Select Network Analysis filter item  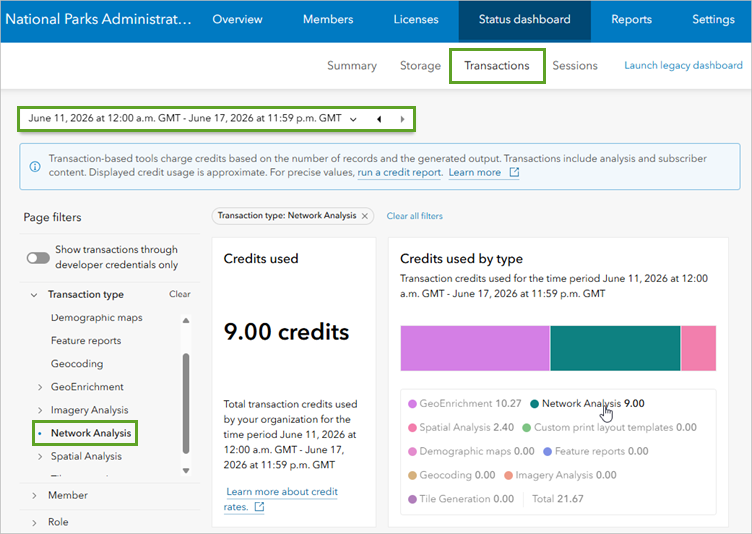point(91,433)
